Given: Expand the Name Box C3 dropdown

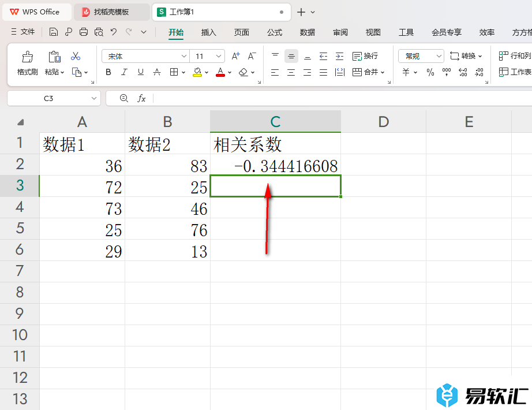Looking at the screenshot, I should pyautogui.click(x=93, y=99).
